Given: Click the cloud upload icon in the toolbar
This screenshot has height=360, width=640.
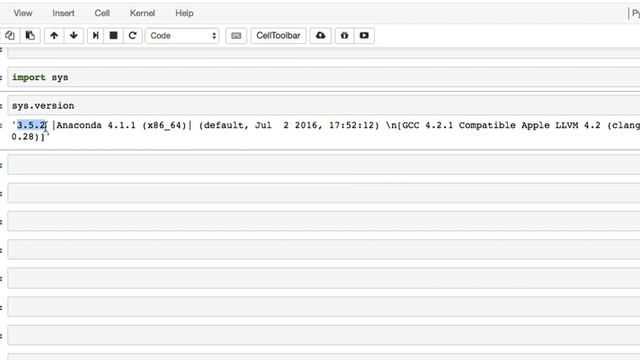Looking at the screenshot, I should tap(320, 36).
